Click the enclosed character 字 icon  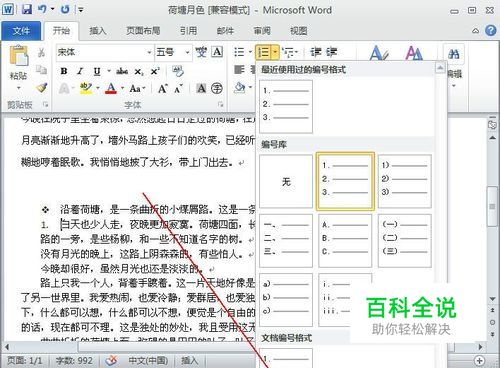point(217,88)
